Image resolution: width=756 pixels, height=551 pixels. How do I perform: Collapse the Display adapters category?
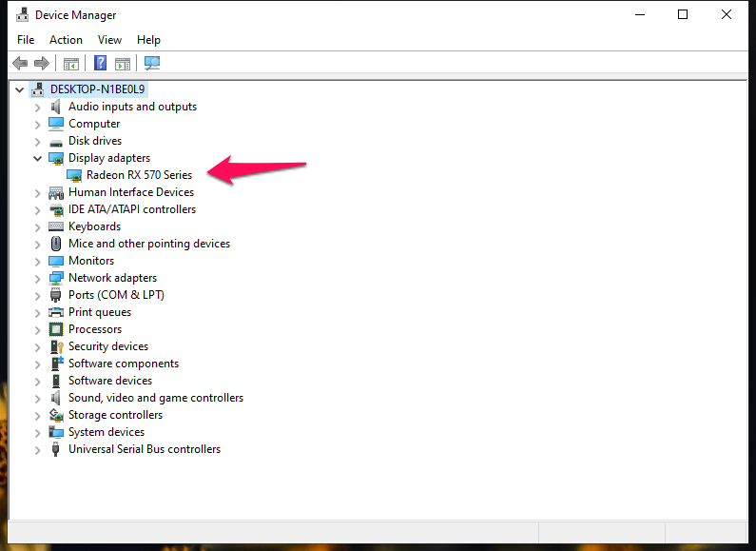(x=38, y=158)
